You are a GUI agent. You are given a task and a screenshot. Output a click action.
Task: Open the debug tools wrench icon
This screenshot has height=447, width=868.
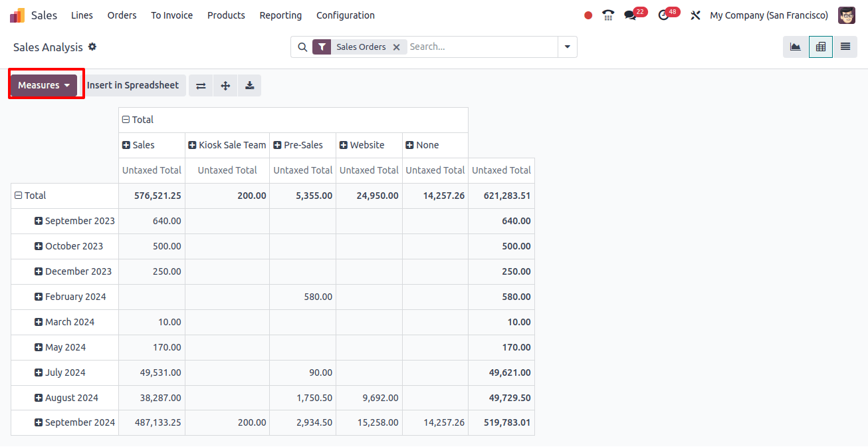696,15
